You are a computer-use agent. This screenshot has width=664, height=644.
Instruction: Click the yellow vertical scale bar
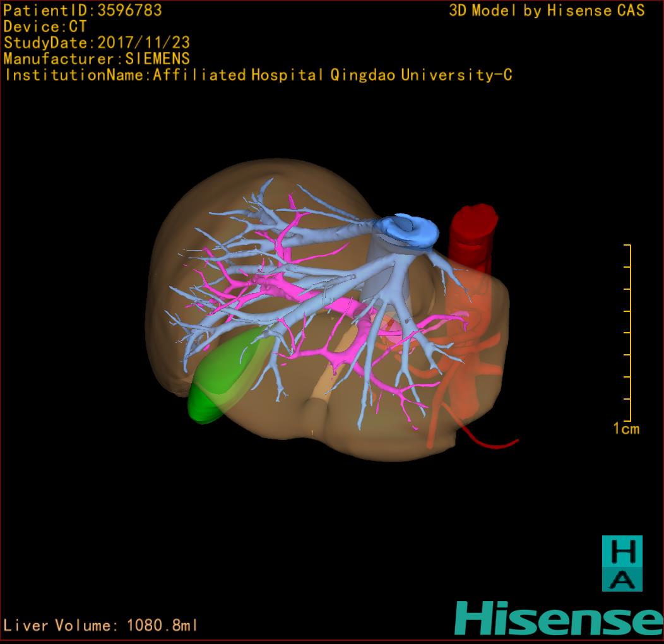[629, 333]
